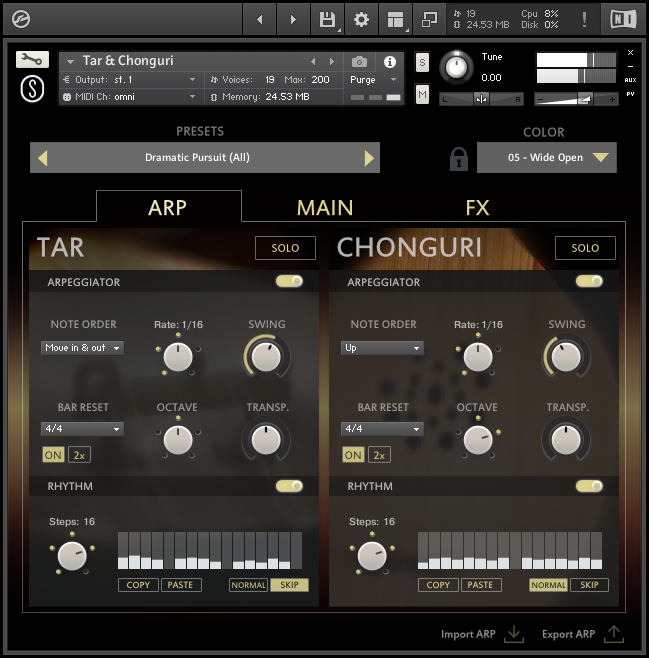
Task: Open the Chonguri Bar Reset 4/4 dropdown
Action: pos(382,429)
